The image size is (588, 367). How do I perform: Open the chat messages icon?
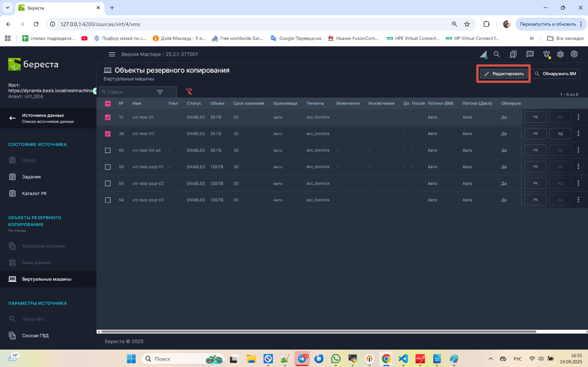coord(530,54)
